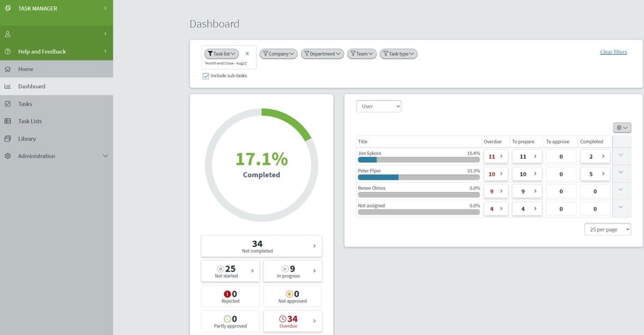This screenshot has width=644, height=335.
Task: Change the 25 per page selector
Action: tap(607, 229)
